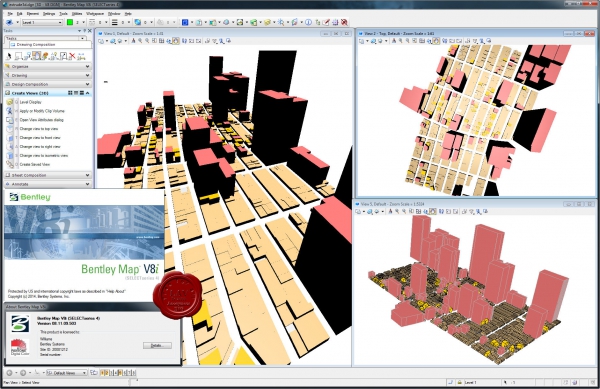The image size is (600, 389).
Task: Expand the Organize task group
Action: (48, 67)
